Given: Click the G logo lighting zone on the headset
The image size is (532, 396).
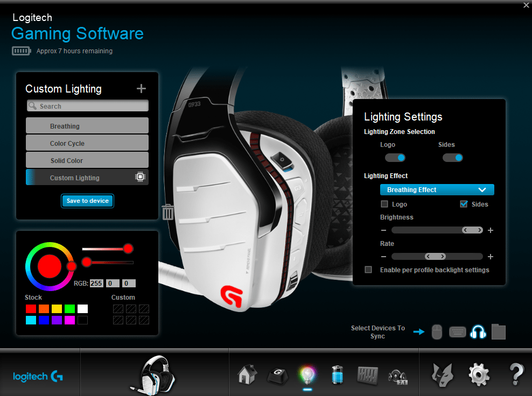Looking at the screenshot, I should 232,296.
